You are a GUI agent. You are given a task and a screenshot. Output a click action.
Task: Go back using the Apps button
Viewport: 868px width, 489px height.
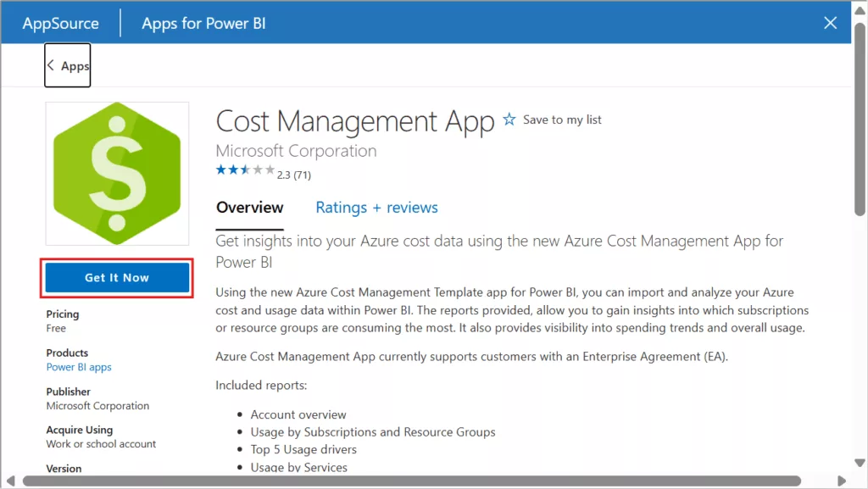click(68, 65)
